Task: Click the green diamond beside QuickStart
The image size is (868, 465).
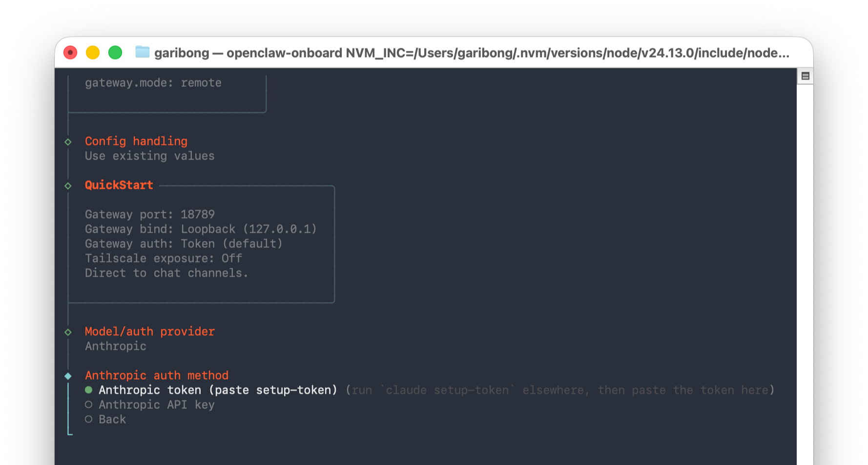Action: [x=68, y=186]
